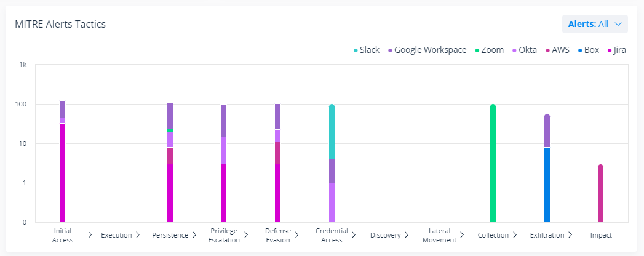
Task: Toggle Google Workspace series in legend
Action: (426, 50)
